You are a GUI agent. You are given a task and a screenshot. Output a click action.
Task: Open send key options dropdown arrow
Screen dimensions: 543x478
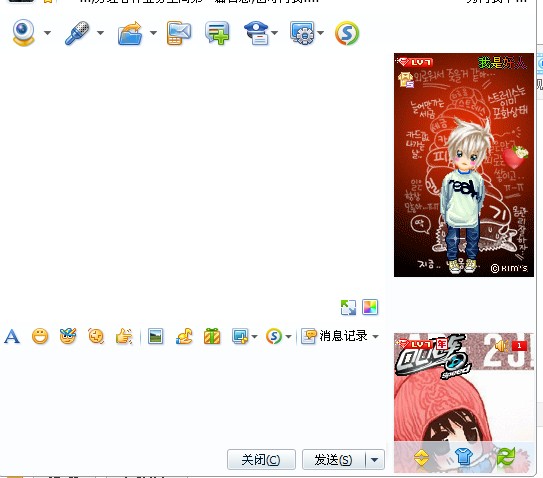click(x=375, y=460)
